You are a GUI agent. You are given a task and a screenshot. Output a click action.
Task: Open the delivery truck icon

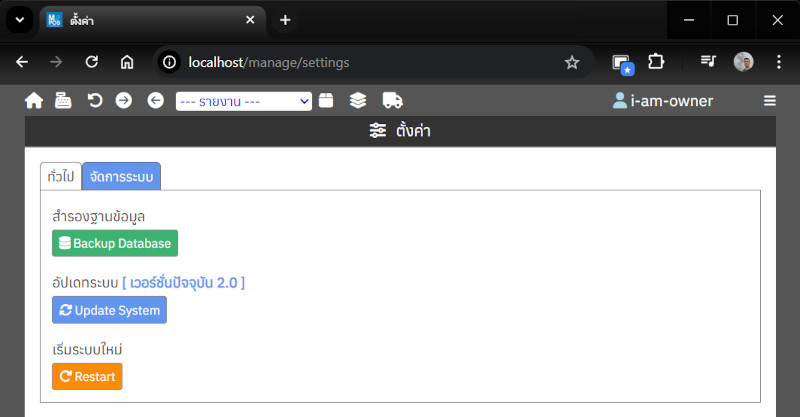pyautogui.click(x=393, y=100)
